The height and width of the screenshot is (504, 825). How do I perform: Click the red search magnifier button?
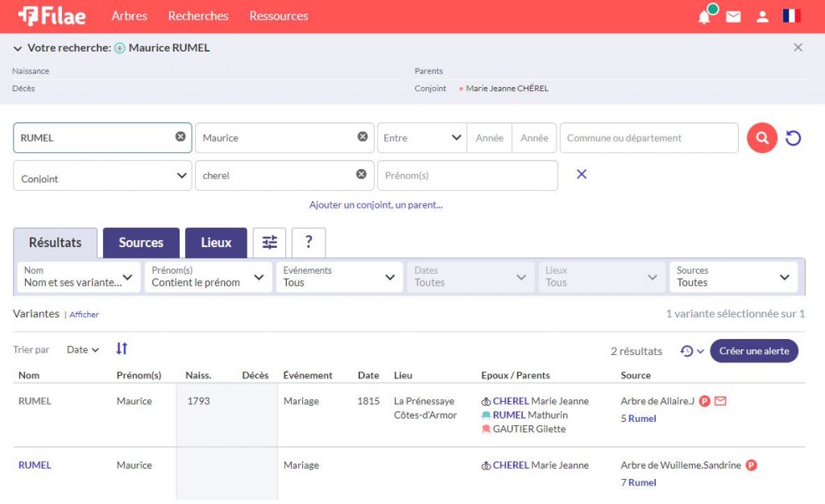coord(761,138)
